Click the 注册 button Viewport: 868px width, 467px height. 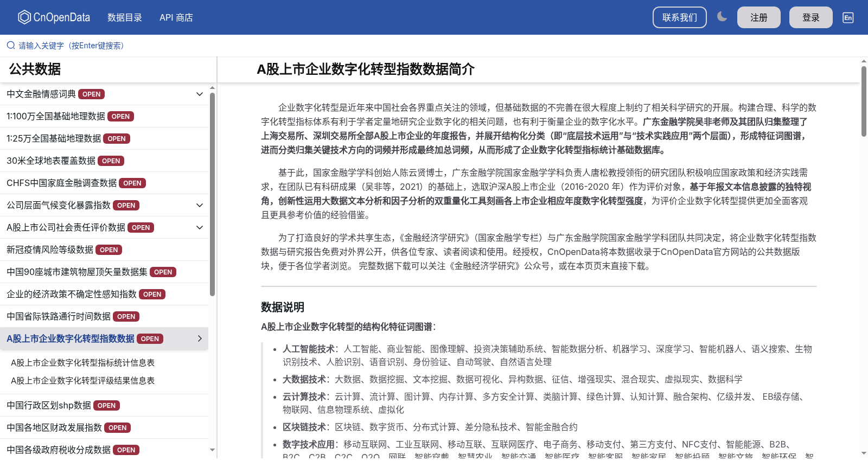pyautogui.click(x=759, y=17)
